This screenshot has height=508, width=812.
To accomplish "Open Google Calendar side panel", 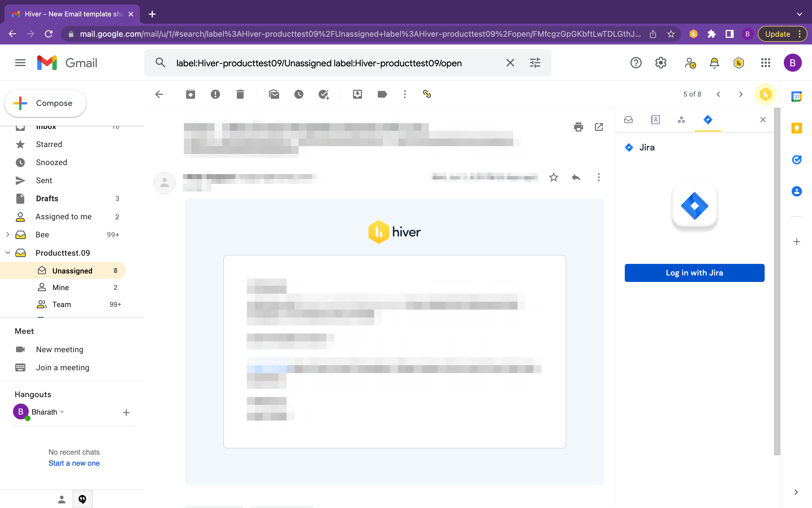I will [x=796, y=97].
